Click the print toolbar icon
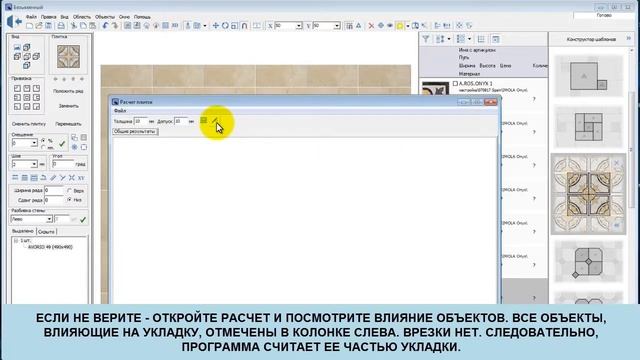Screen dimensions: 640x360 61,26
